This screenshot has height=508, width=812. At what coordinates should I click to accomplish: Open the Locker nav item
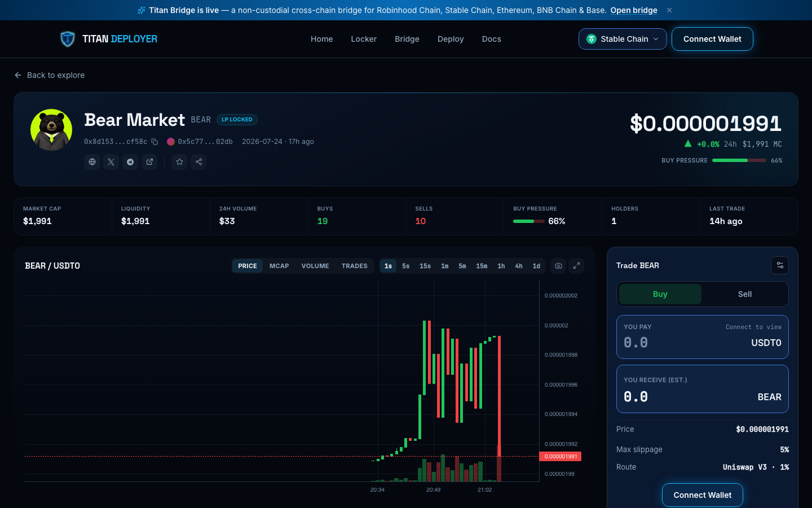point(364,39)
